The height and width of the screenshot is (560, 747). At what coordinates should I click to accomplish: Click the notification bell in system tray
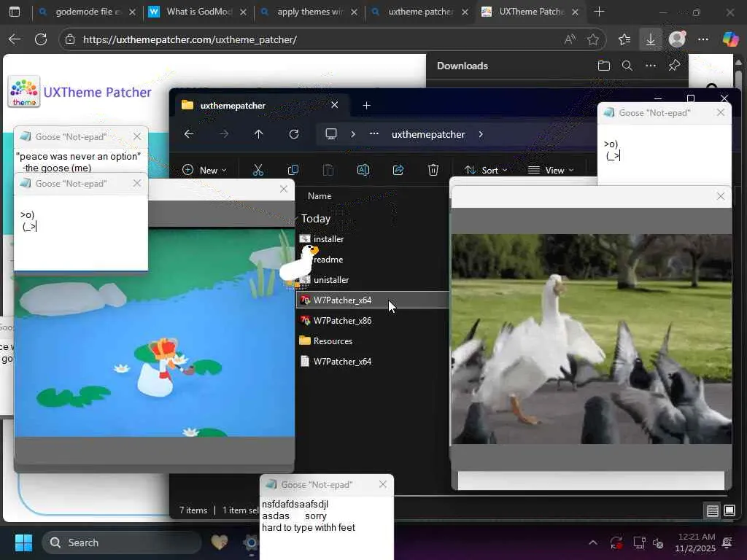point(727,542)
